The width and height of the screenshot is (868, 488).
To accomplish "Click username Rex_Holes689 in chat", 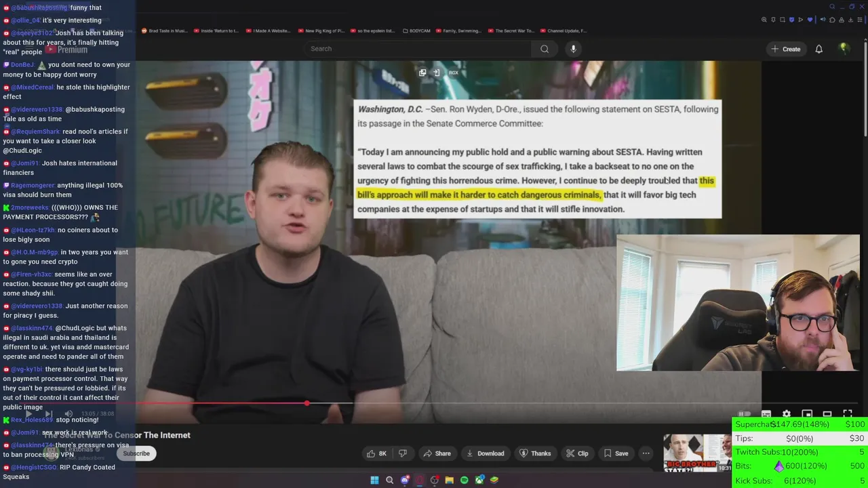I will [32, 420].
